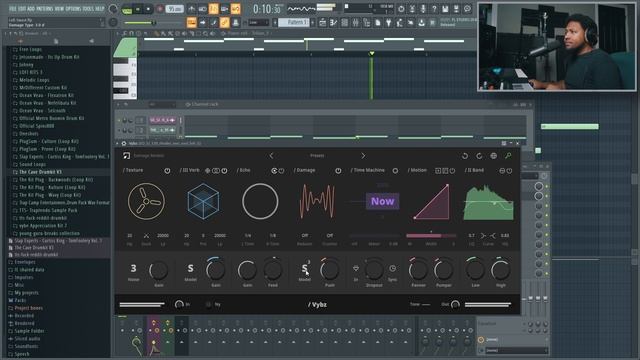Toggle the highlighted playlist view toolbar button
This screenshot has width=640, height=360.
191,22
